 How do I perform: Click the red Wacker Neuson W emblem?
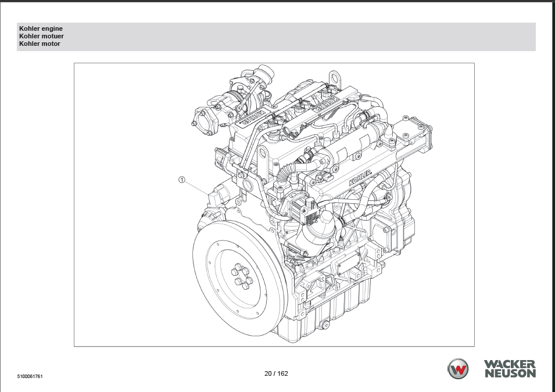click(457, 369)
